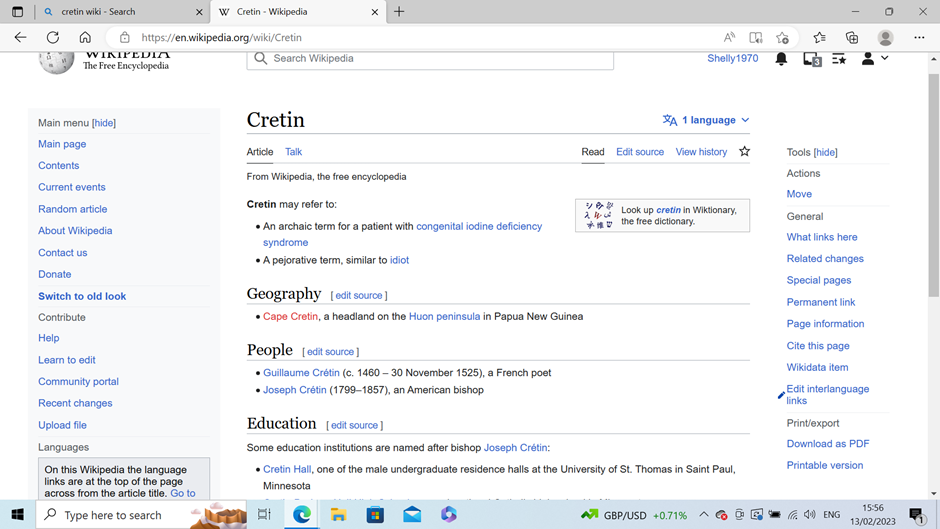Click the Edit interlanguage links pencil icon
This screenshot has height=529, width=940.
781,395
